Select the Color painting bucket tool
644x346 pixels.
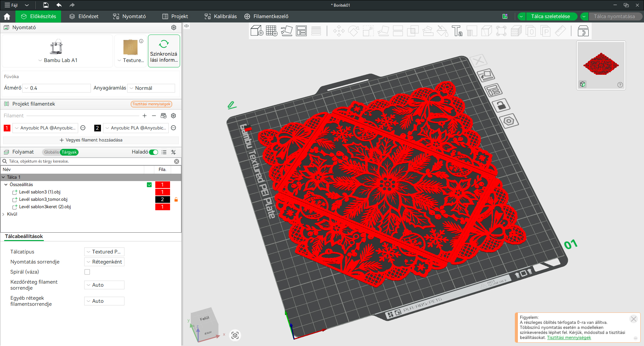pyautogui.click(x=442, y=31)
